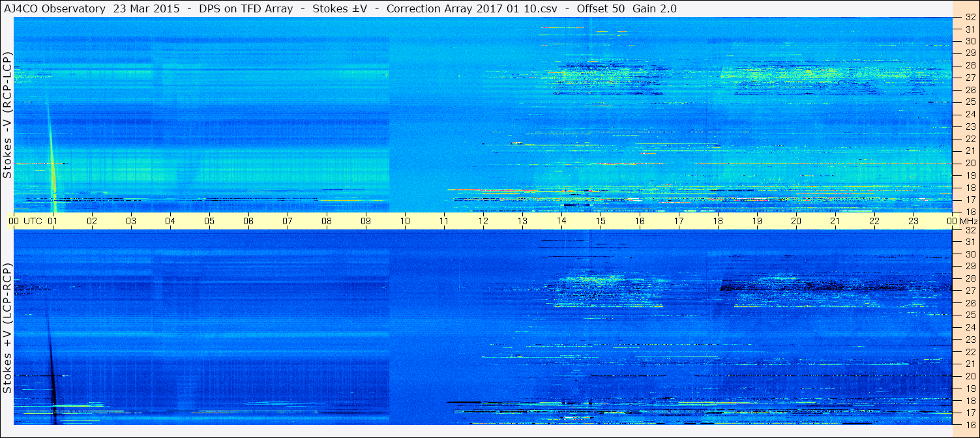Click the 25 MHz label of the upper panel

tap(970, 102)
